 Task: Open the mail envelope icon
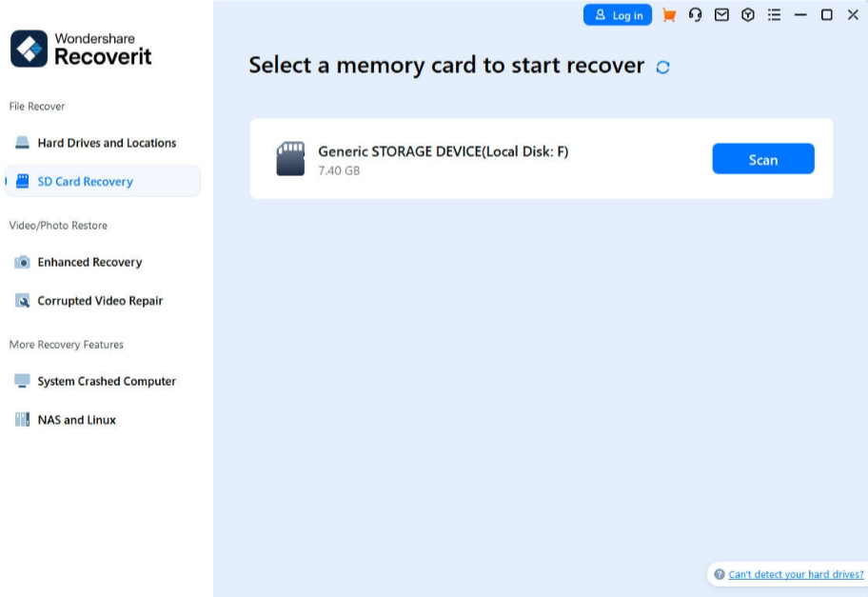click(x=722, y=15)
